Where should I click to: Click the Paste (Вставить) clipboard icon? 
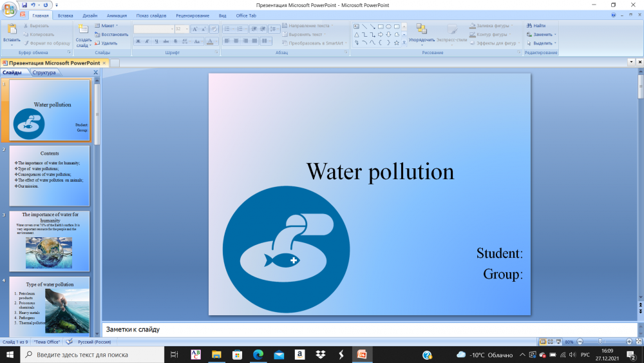point(11,30)
